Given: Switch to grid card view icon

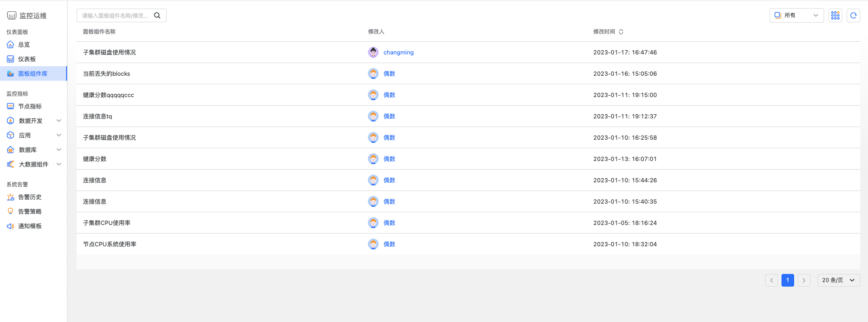Looking at the screenshot, I should coord(835,15).
